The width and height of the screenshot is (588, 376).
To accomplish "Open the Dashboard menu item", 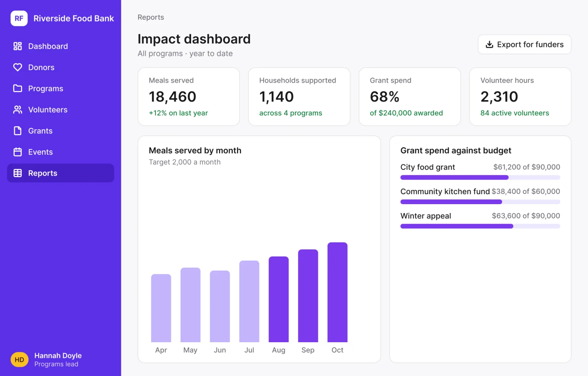I will [61, 46].
